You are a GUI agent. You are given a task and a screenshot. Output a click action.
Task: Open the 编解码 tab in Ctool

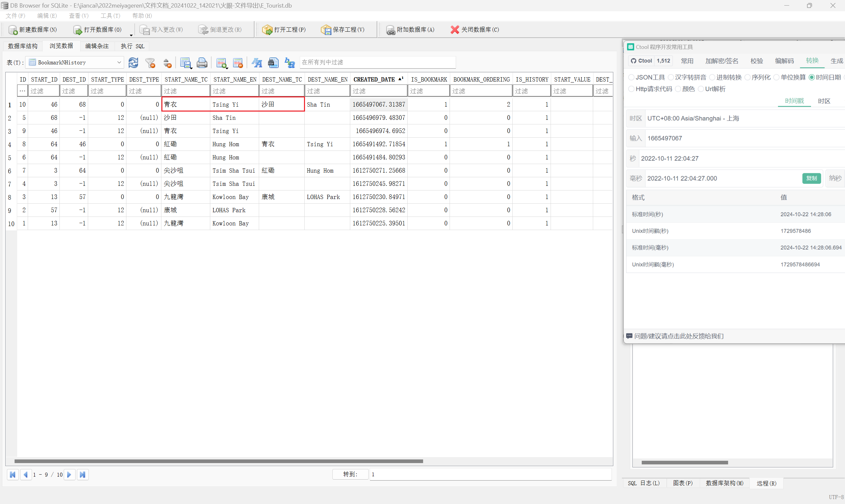[x=784, y=61]
